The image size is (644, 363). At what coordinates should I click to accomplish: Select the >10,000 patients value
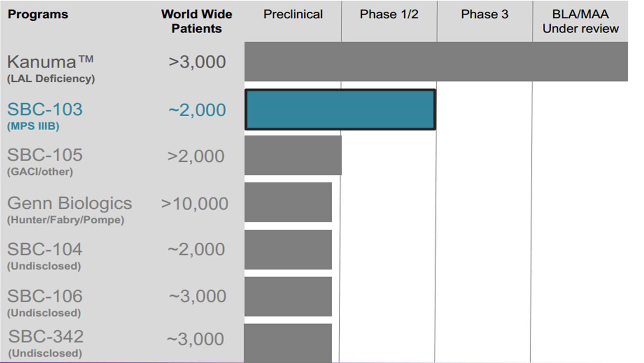pyautogui.click(x=194, y=204)
